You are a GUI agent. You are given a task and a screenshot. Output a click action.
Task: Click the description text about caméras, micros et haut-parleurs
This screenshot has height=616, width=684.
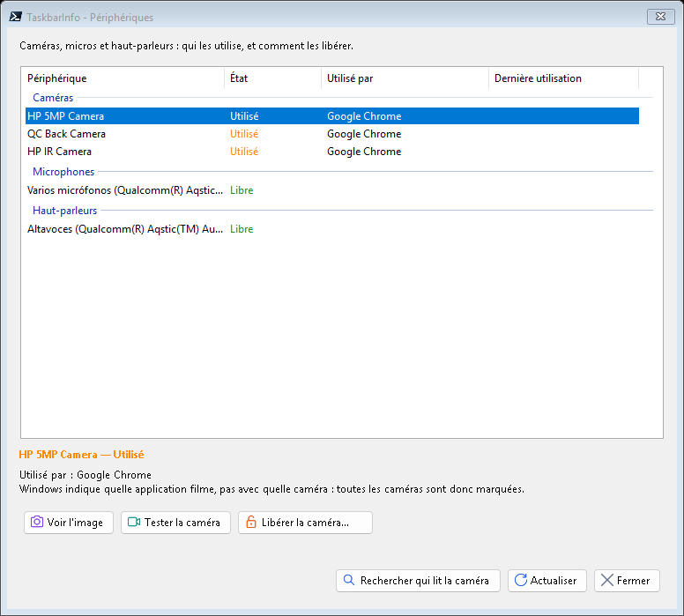pos(186,46)
